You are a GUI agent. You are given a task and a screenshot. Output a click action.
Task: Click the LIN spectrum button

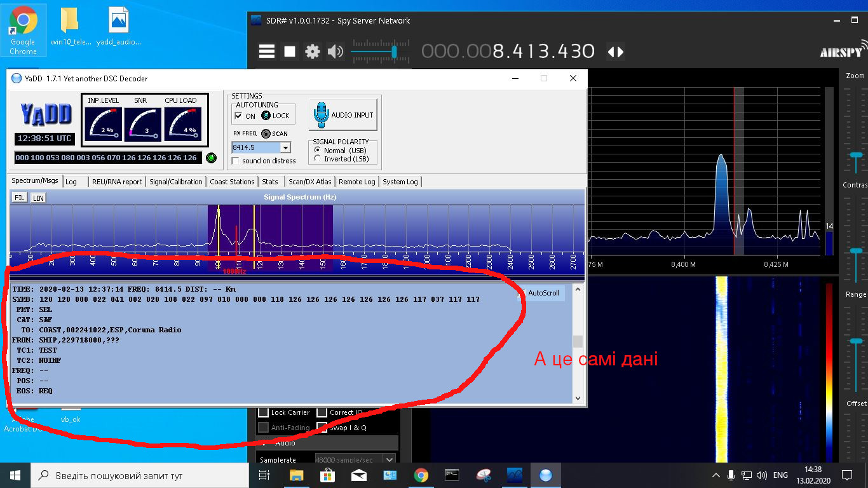point(38,198)
